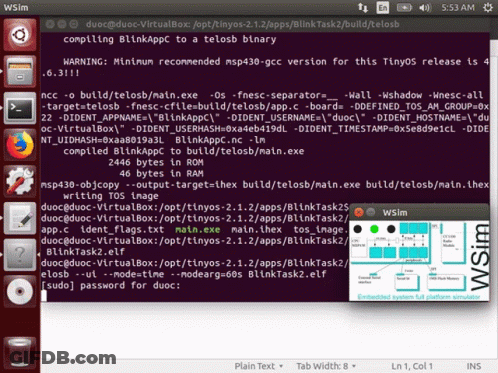This screenshot has width=498, height=373.
Task: Open the Trash launcher icon
Action: [x=20, y=352]
